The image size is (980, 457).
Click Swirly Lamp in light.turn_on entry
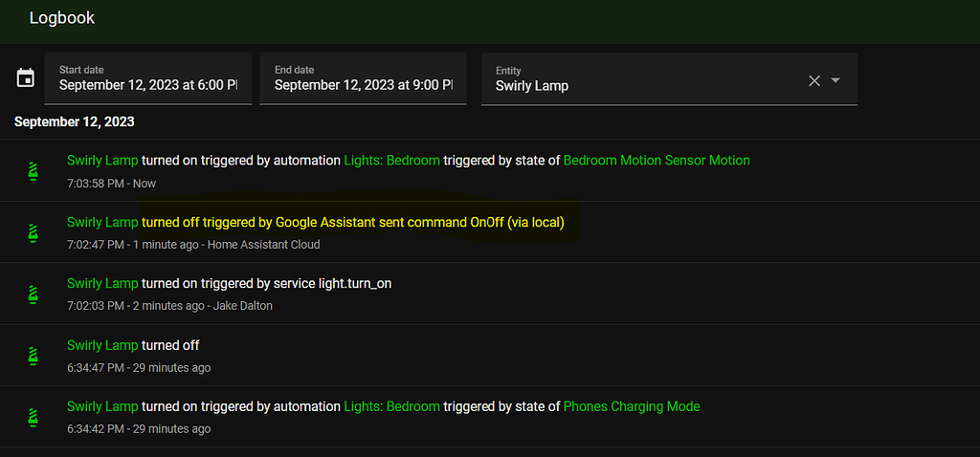tap(102, 283)
